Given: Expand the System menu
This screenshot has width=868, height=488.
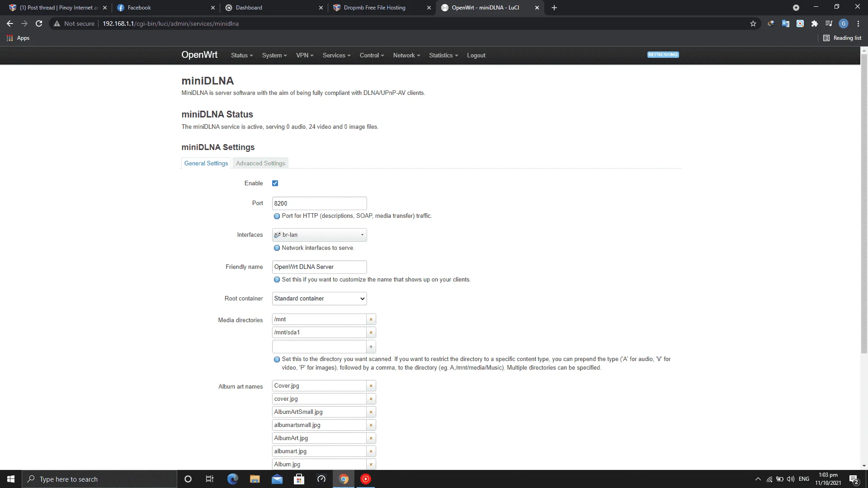Looking at the screenshot, I should pyautogui.click(x=274, y=55).
